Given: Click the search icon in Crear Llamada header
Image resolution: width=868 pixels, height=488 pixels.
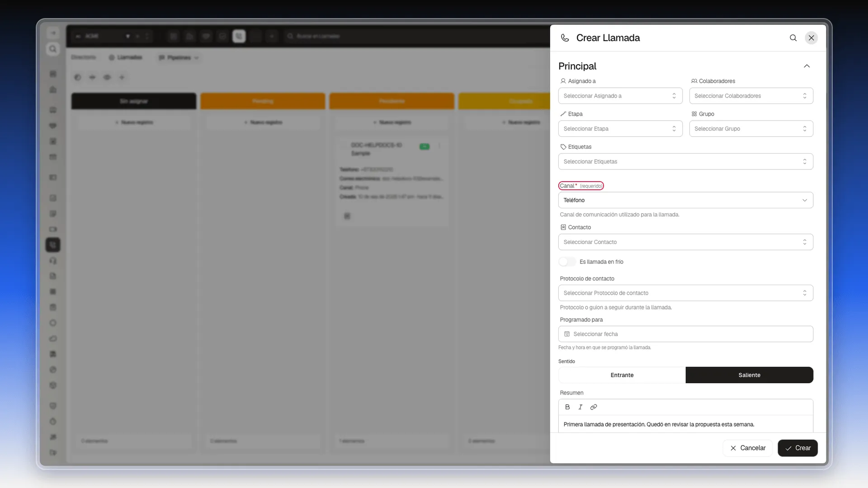Looking at the screenshot, I should (793, 38).
